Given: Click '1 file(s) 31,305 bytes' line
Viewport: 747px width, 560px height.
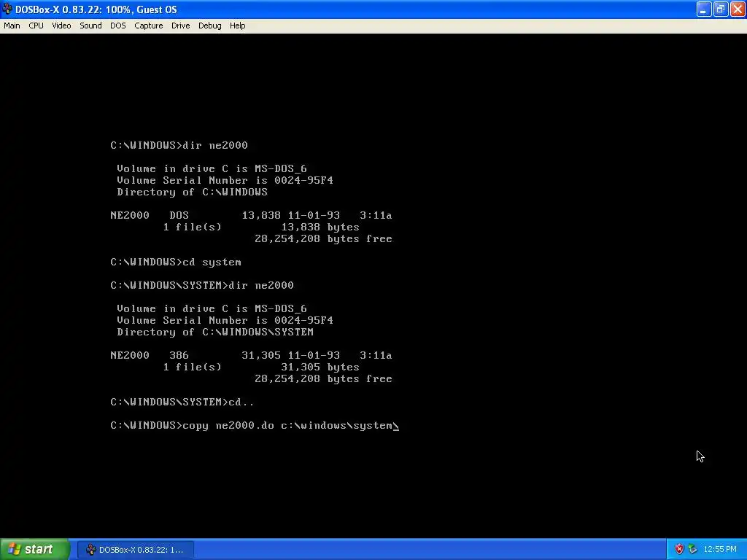Looking at the screenshot, I should coord(261,367).
